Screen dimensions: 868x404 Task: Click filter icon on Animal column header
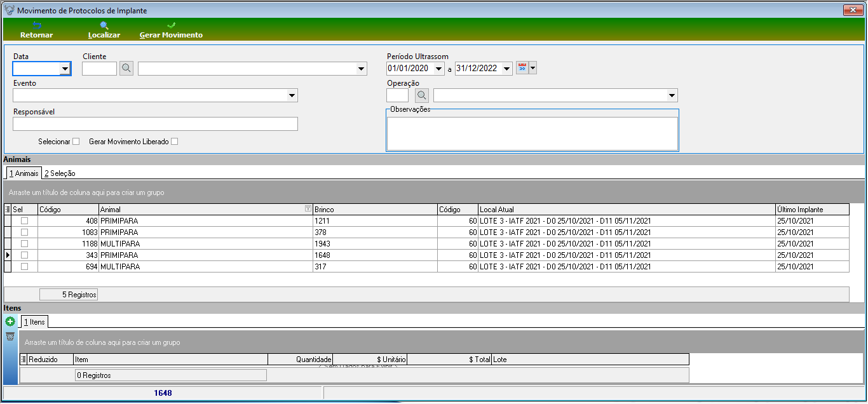pos(308,209)
